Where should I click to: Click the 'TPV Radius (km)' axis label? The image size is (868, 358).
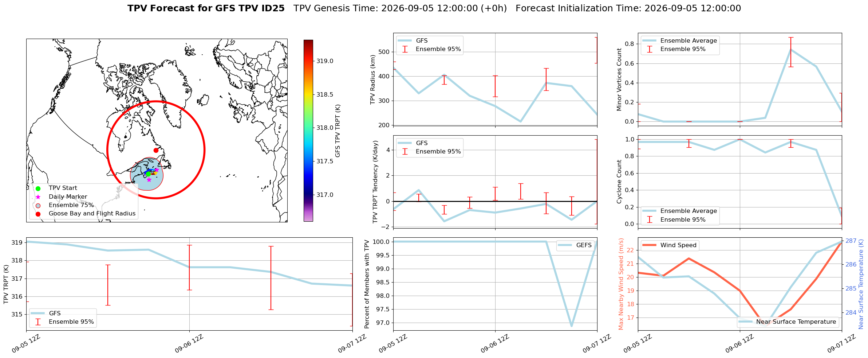(372, 79)
